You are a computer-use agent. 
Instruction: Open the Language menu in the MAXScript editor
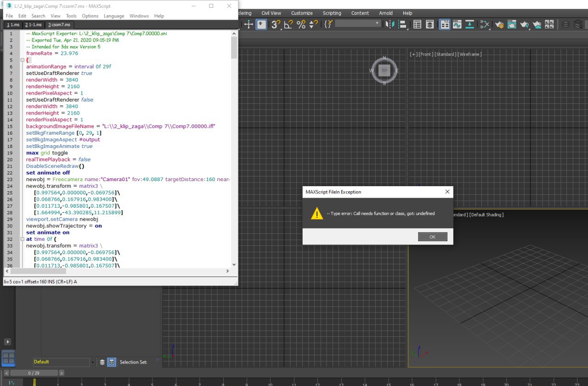(x=114, y=16)
